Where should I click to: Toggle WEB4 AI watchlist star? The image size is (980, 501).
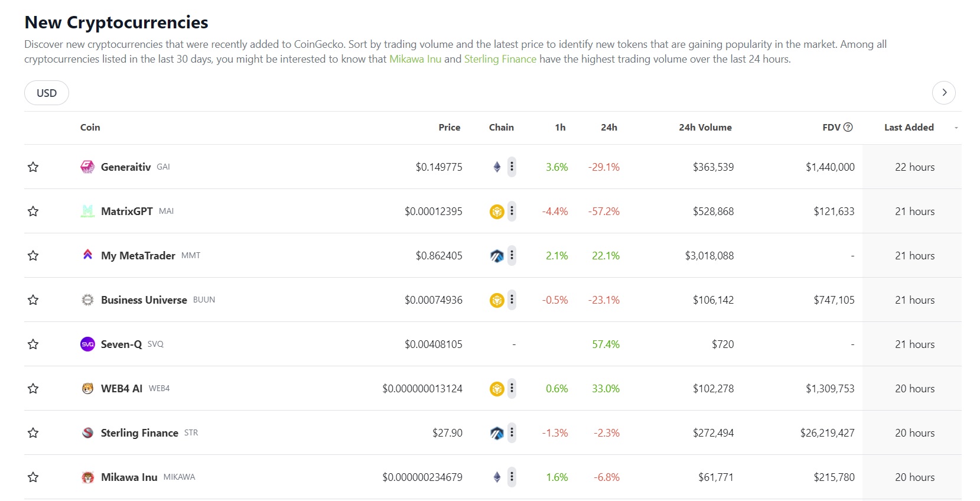tap(33, 389)
